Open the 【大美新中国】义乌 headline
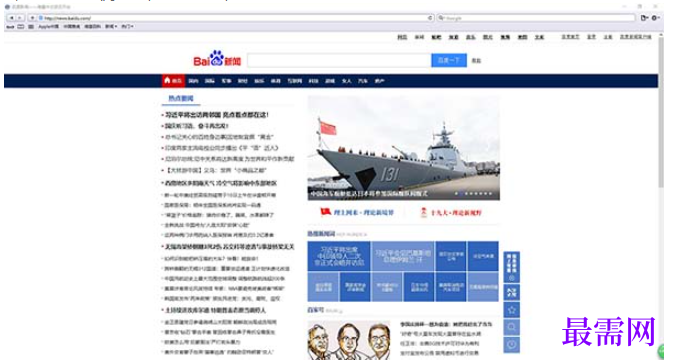Screen dimensions: 674x363 pyautogui.click(x=216, y=170)
